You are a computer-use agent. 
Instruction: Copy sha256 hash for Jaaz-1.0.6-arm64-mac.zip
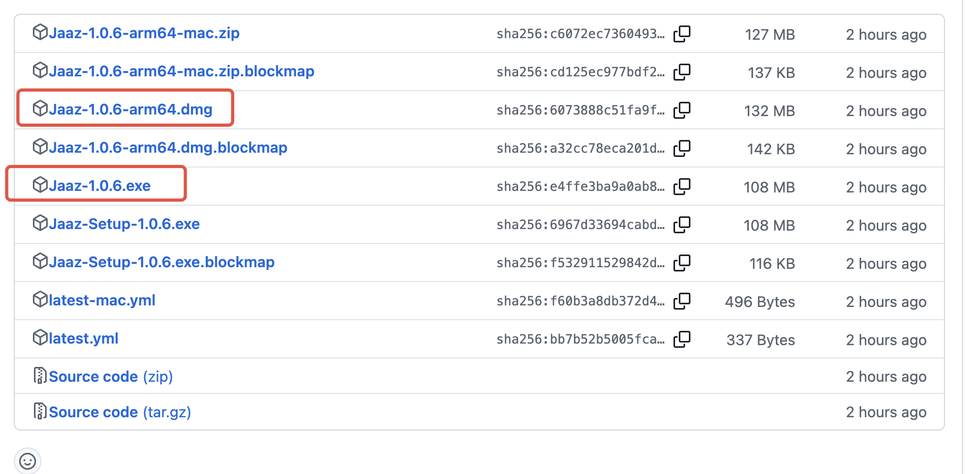tap(682, 34)
